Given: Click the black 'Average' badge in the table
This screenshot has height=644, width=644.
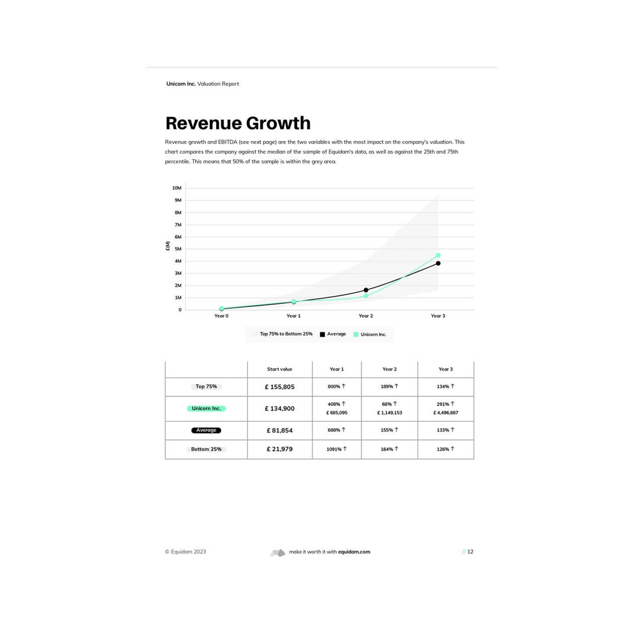Looking at the screenshot, I should coord(206,430).
